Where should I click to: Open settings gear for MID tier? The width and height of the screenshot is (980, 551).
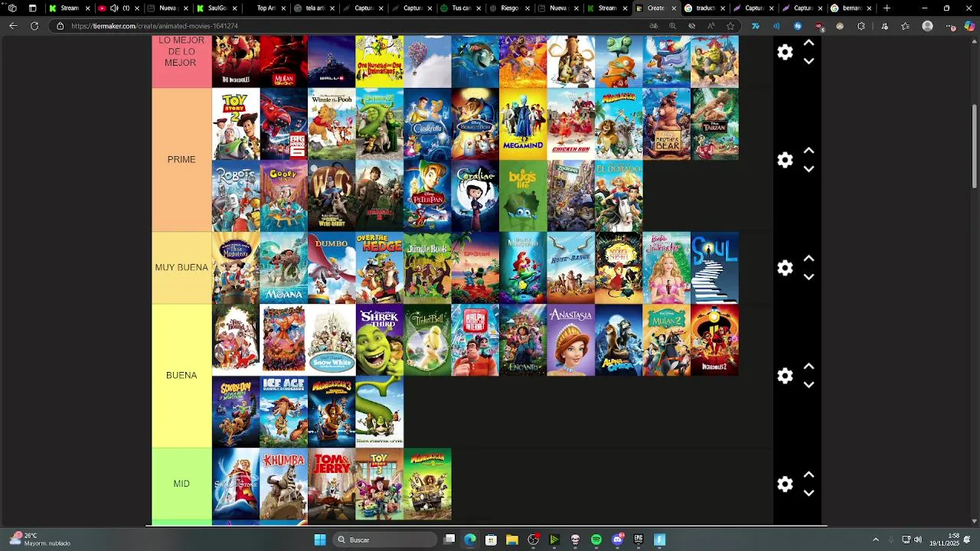[785, 484]
